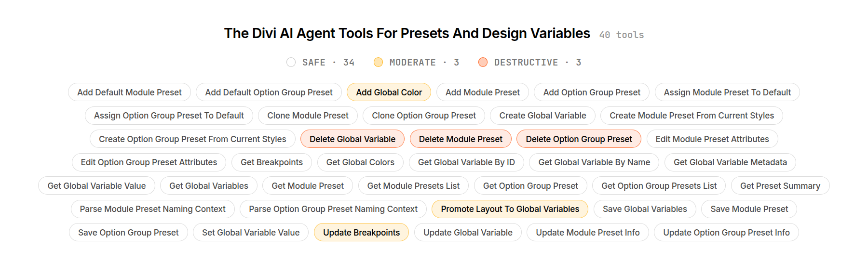Click the SAFE legend circle
Screen dimensions: 868x263
[291, 62]
